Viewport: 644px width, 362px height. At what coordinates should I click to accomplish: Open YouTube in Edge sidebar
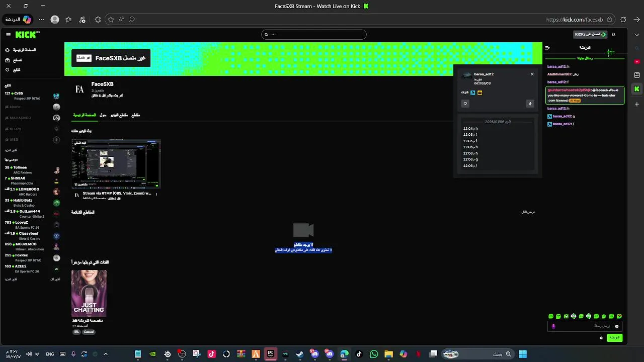click(x=637, y=61)
